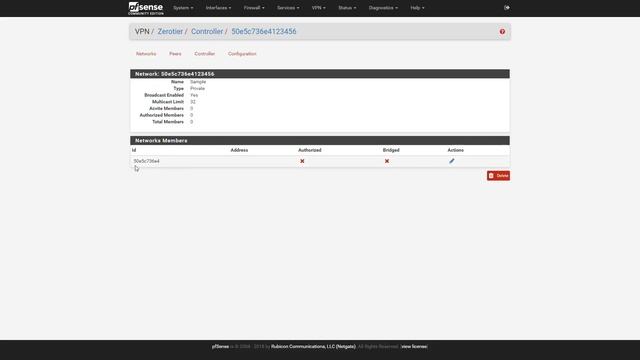The width and height of the screenshot is (640, 360).
Task: Click the Authorized Members label
Action: click(162, 115)
